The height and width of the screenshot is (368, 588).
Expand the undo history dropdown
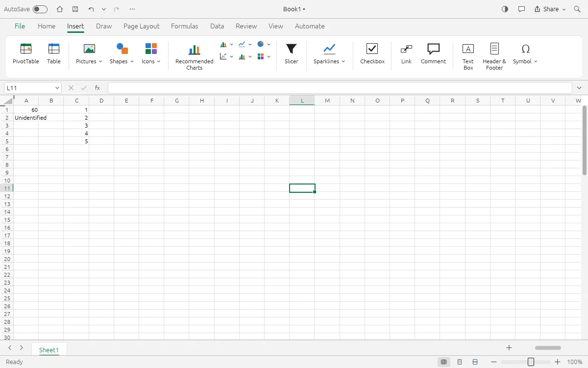click(x=104, y=9)
